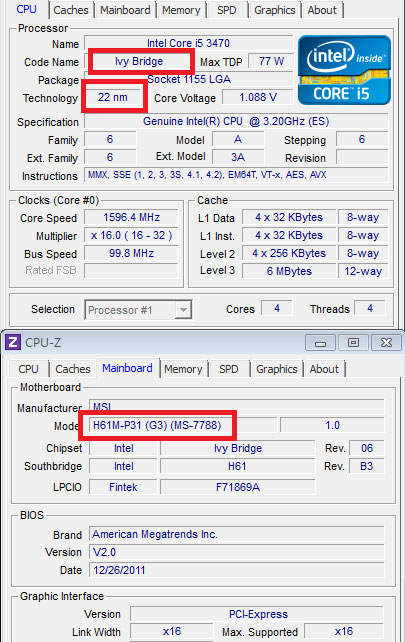Viewport: 405px width, 642px height.
Task: Click the Max TDP value '77 W'
Action: pyautogui.click(x=271, y=61)
